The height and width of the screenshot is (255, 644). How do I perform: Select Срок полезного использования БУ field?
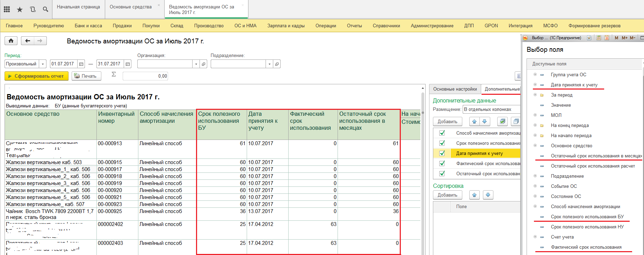click(x=587, y=217)
